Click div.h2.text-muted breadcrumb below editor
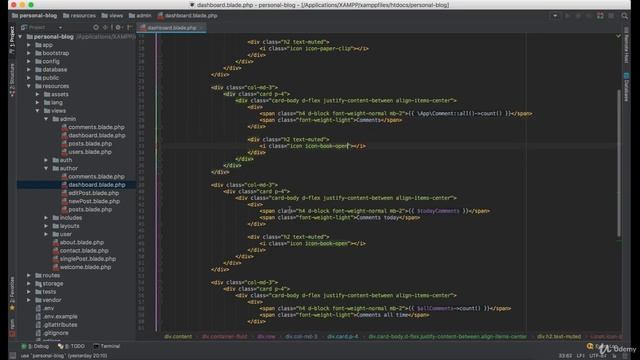 (x=559, y=337)
